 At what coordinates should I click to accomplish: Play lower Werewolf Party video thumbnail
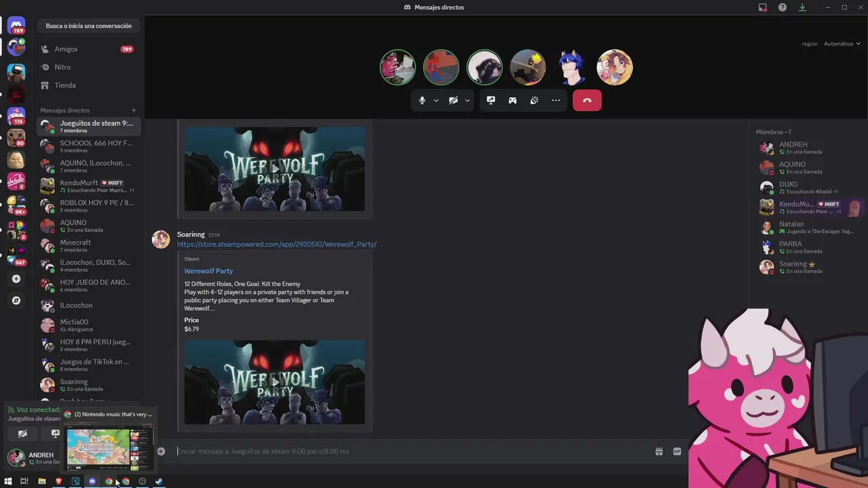tap(275, 382)
